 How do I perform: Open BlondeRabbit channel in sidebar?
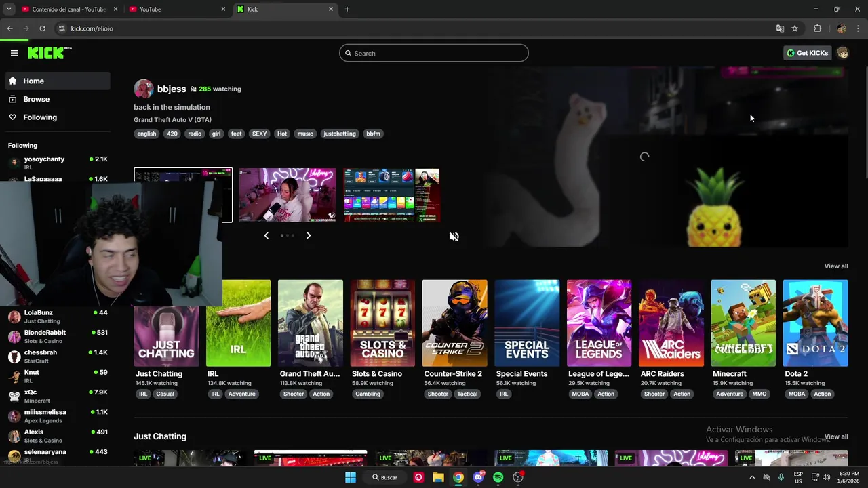[x=57, y=337]
